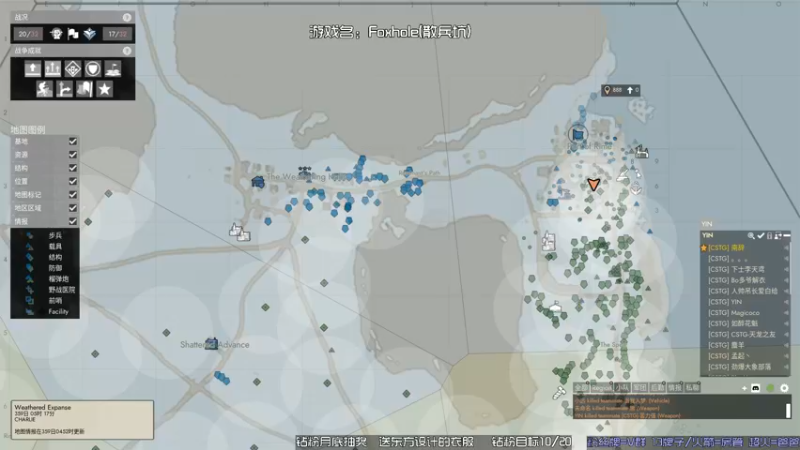
Task: Select the Shattered Advance base icon
Action: (211, 343)
